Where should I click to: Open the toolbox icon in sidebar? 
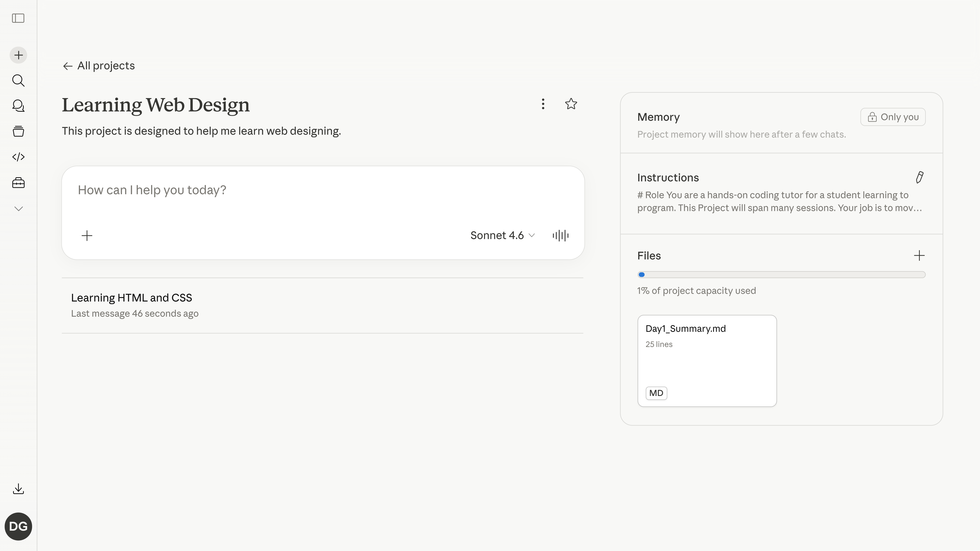point(18,183)
